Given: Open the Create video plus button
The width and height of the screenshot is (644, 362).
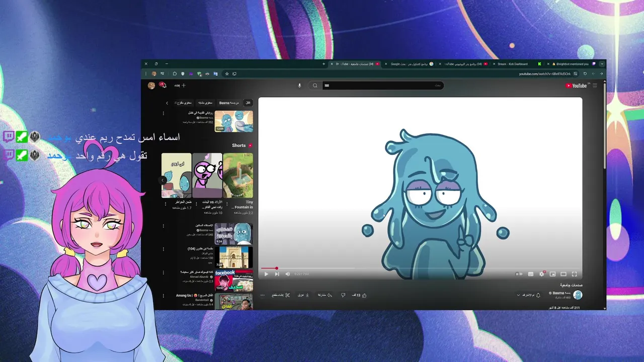Looking at the screenshot, I should click(x=180, y=85).
